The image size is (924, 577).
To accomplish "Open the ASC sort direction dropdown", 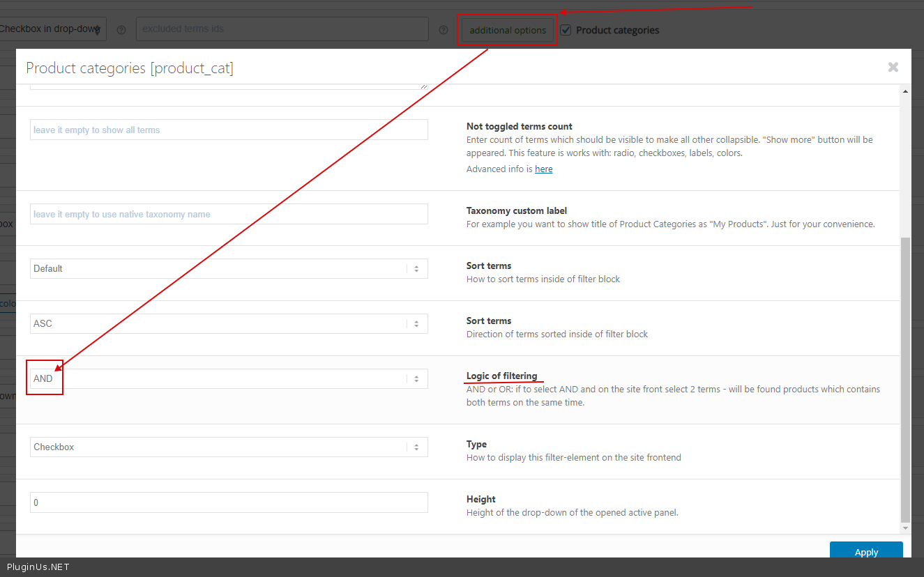I will (229, 323).
